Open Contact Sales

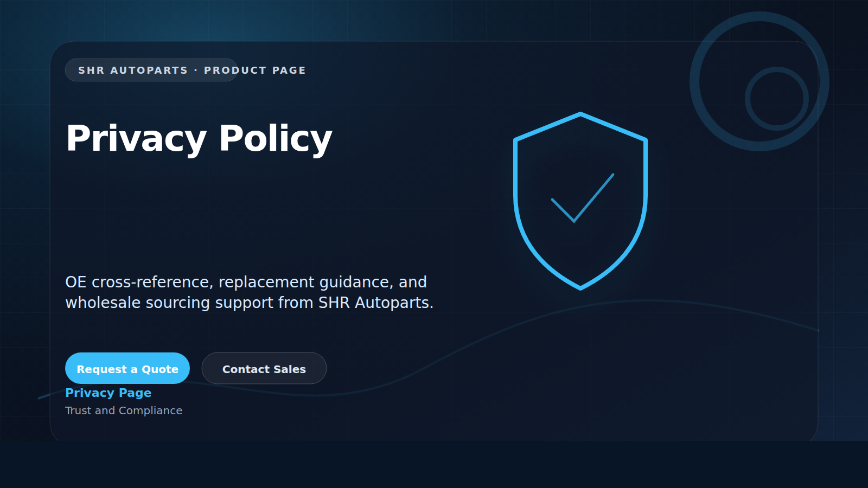point(264,368)
